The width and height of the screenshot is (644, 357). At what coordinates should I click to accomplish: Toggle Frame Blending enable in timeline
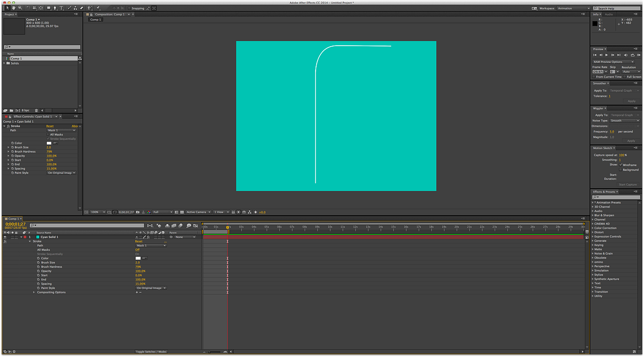coord(174,226)
